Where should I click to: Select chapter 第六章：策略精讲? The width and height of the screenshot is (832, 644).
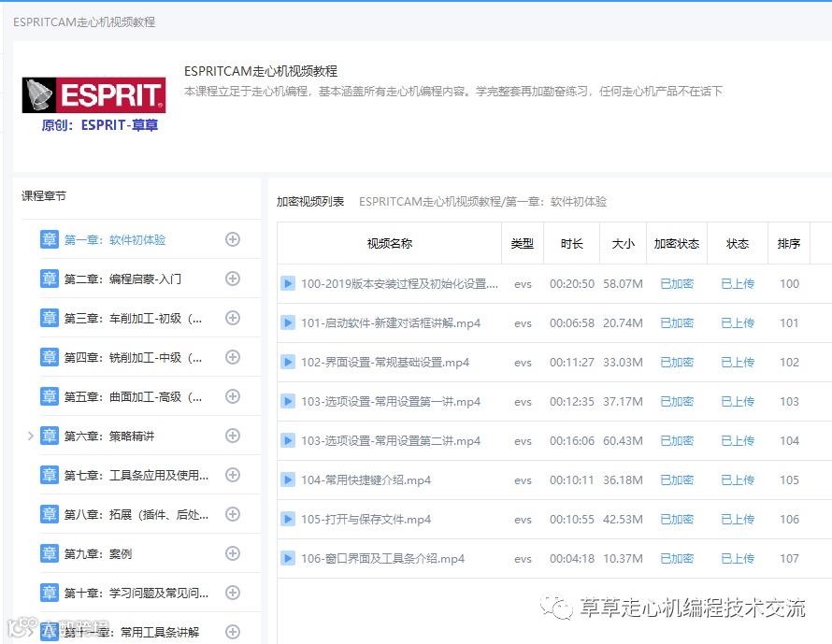(109, 436)
